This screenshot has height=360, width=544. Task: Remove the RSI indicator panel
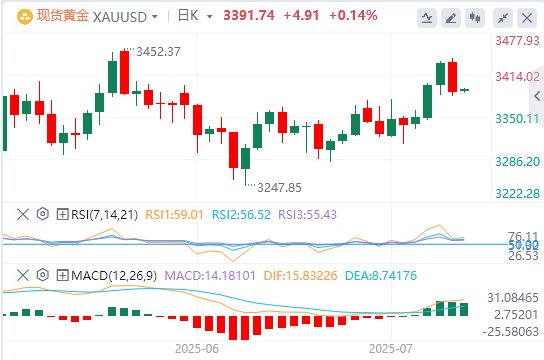coord(23,214)
